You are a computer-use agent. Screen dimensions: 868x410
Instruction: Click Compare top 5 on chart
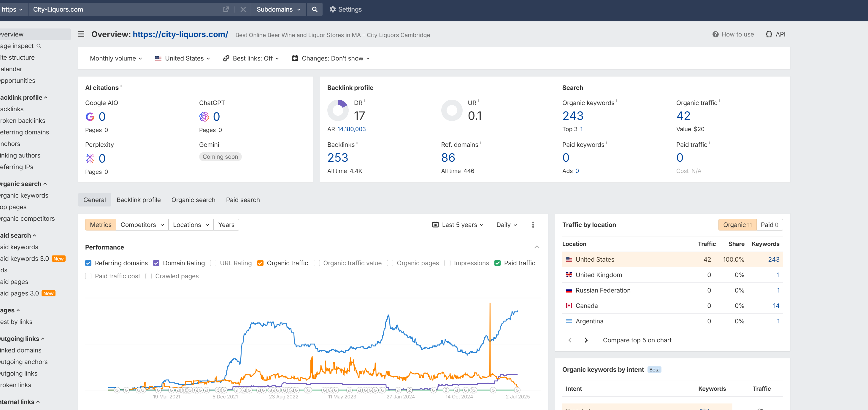(x=637, y=340)
